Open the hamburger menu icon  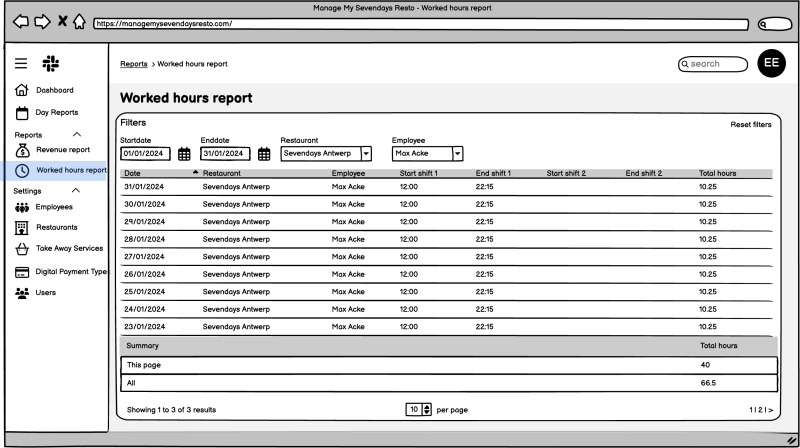pyautogui.click(x=21, y=64)
